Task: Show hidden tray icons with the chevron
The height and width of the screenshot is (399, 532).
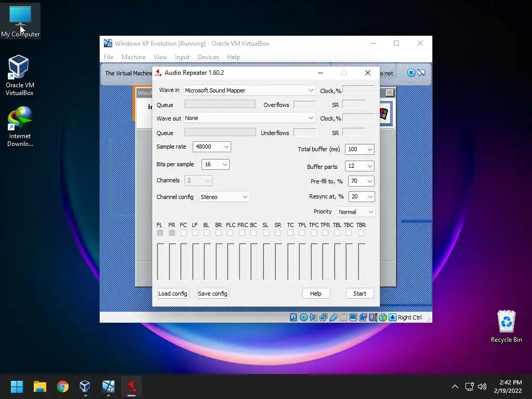Action: pos(455,387)
